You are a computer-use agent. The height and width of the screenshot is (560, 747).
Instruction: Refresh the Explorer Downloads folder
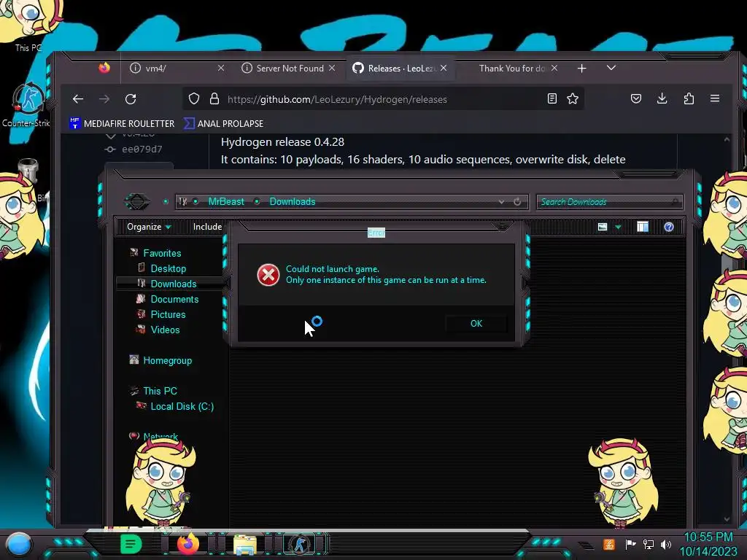pos(517,202)
